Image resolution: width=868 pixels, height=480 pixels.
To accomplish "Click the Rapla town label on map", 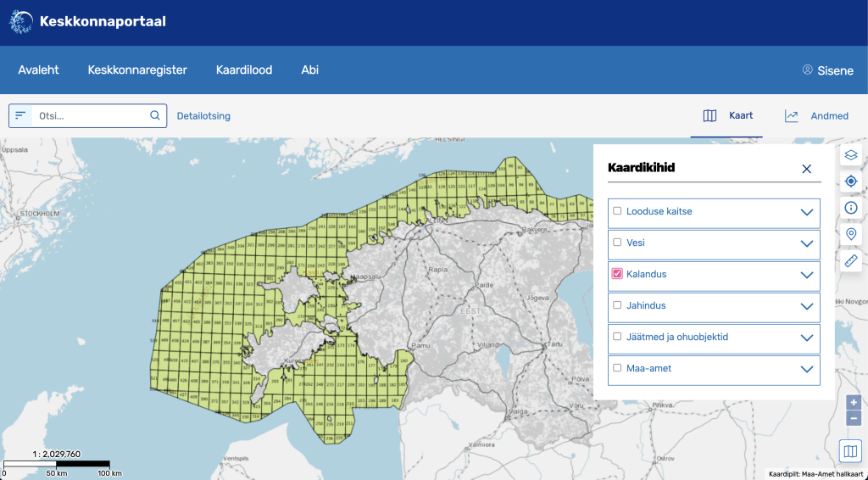I will coord(437,271).
